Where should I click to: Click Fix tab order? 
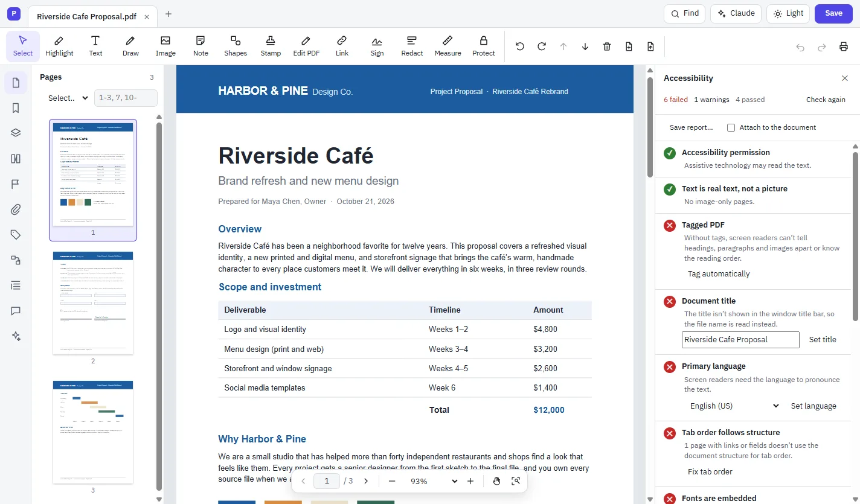pos(710,471)
